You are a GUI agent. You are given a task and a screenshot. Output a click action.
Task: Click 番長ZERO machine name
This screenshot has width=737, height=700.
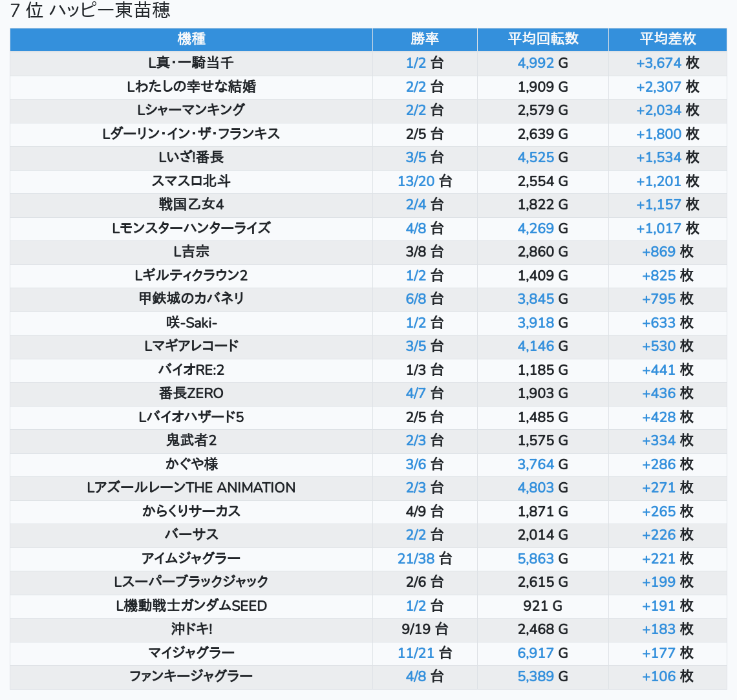click(191, 393)
